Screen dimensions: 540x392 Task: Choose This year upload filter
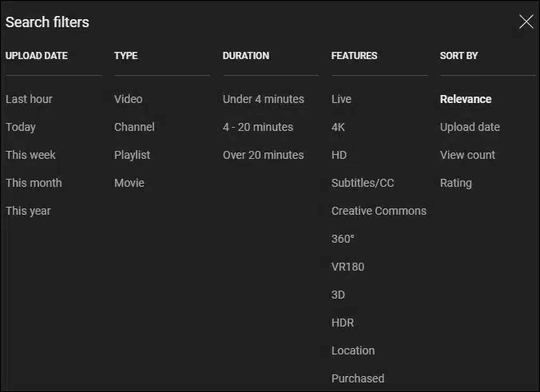point(28,211)
